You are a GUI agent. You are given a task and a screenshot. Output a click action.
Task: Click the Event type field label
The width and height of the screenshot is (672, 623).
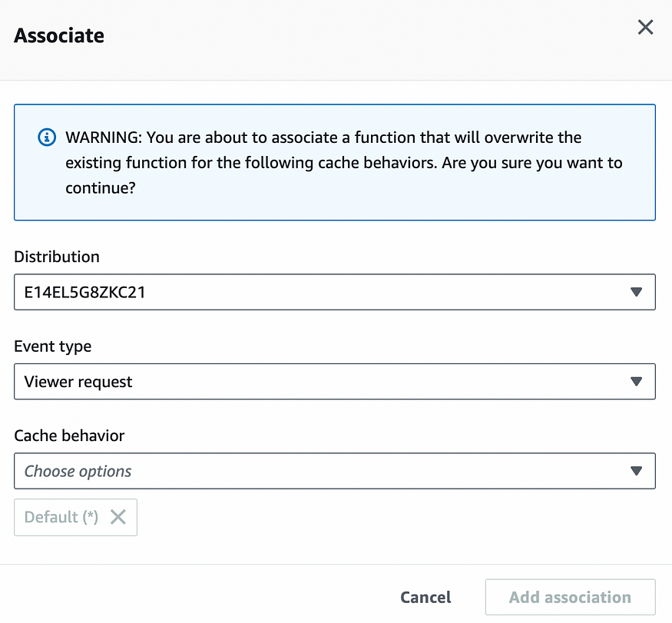click(53, 346)
